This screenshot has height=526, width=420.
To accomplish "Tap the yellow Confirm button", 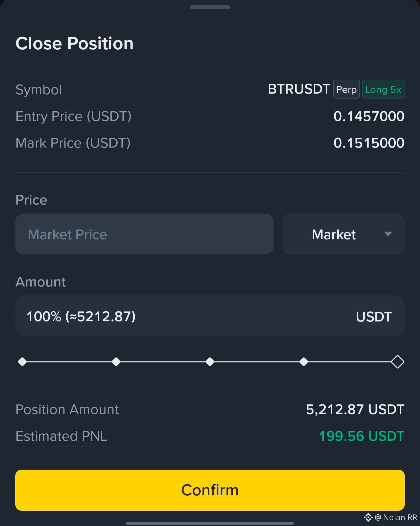I will click(x=210, y=490).
